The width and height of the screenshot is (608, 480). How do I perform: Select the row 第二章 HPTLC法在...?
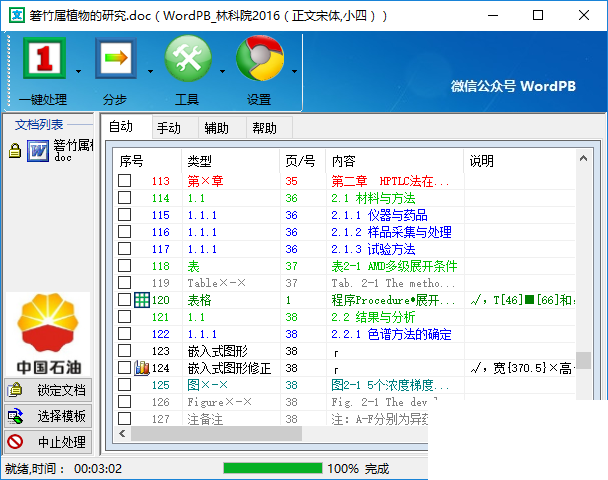[x=345, y=181]
